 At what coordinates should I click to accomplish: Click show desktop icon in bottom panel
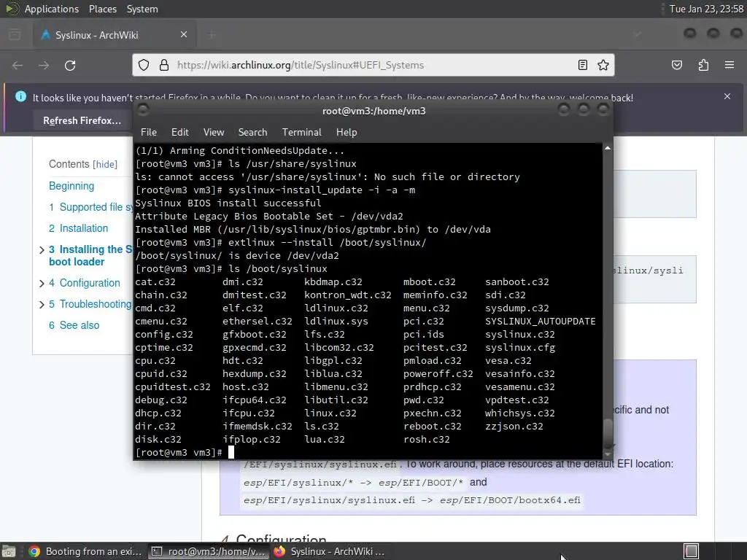9,551
